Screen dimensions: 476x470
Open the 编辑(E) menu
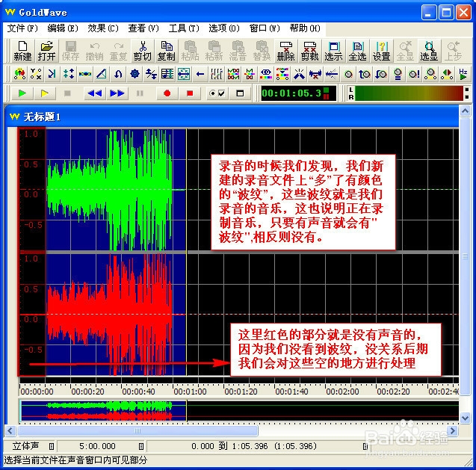[63, 28]
